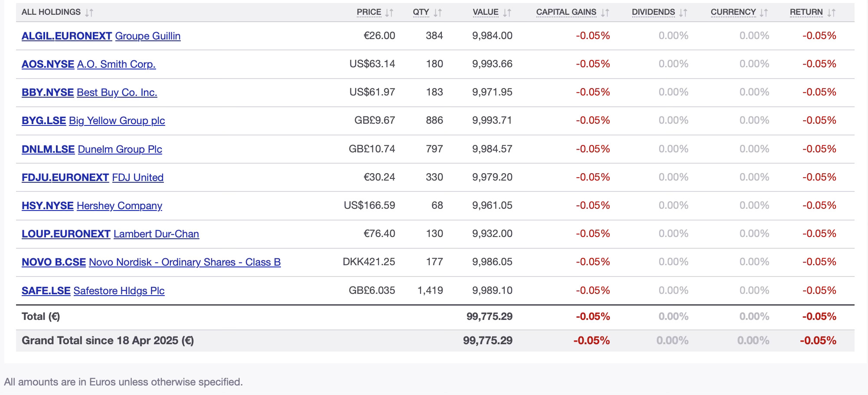
Task: Select price US$166.59 for Hershey
Action: [369, 205]
